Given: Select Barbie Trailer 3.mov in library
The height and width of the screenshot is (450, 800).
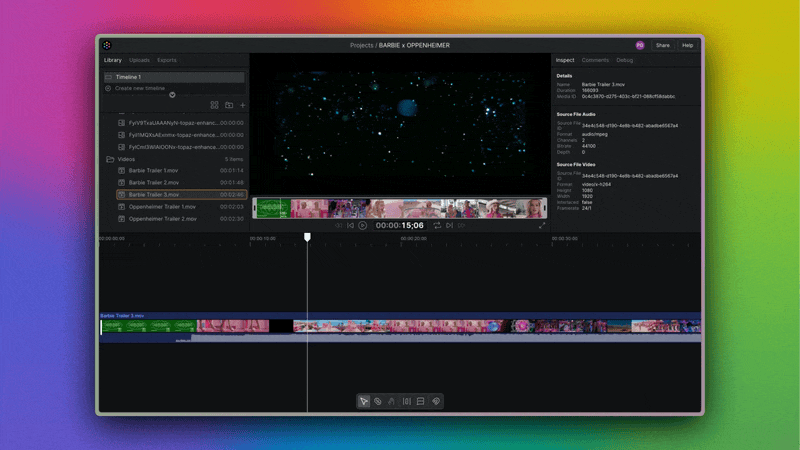Looking at the screenshot, I should click(181, 194).
